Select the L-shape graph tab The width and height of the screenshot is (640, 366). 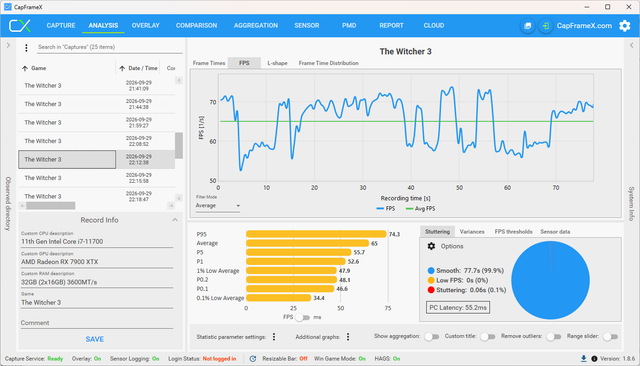(x=277, y=63)
